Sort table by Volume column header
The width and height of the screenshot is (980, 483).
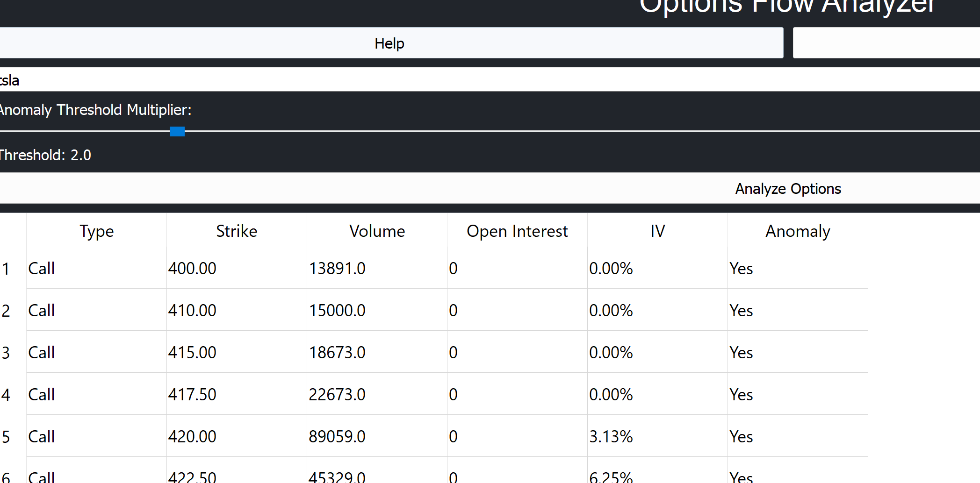pos(377,231)
